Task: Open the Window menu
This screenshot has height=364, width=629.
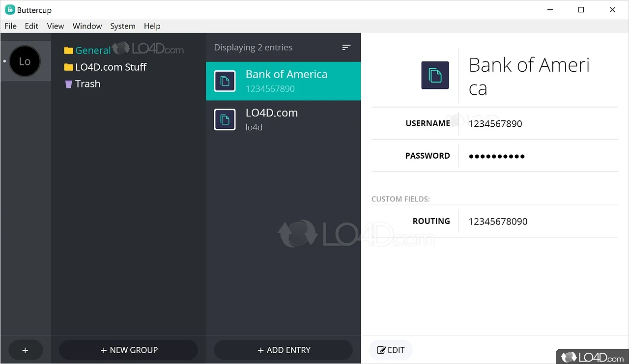Action: [x=87, y=26]
